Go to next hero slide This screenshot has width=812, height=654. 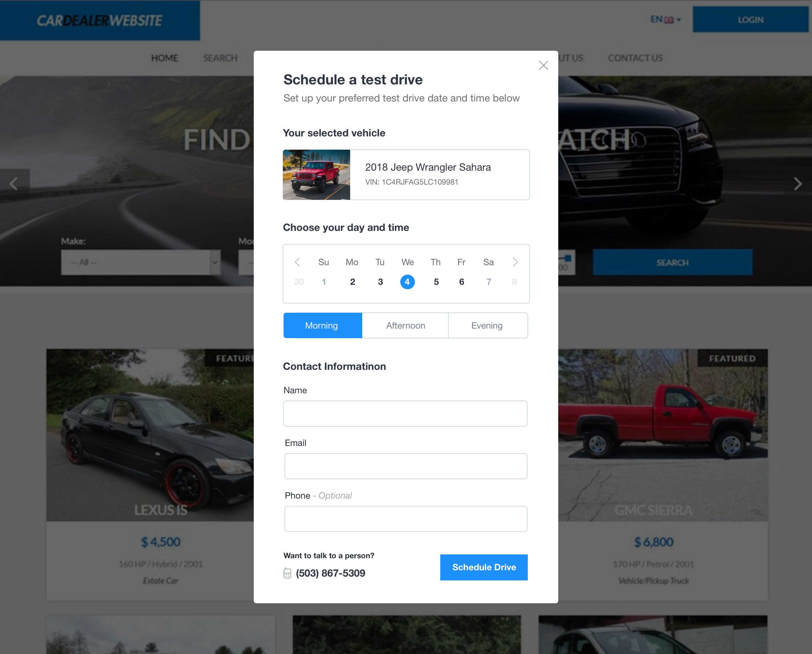click(x=798, y=184)
